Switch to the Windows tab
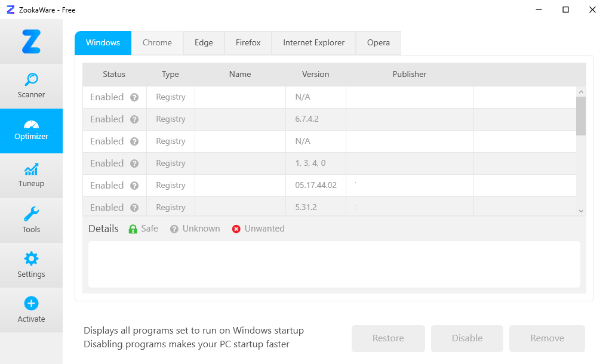 [103, 43]
